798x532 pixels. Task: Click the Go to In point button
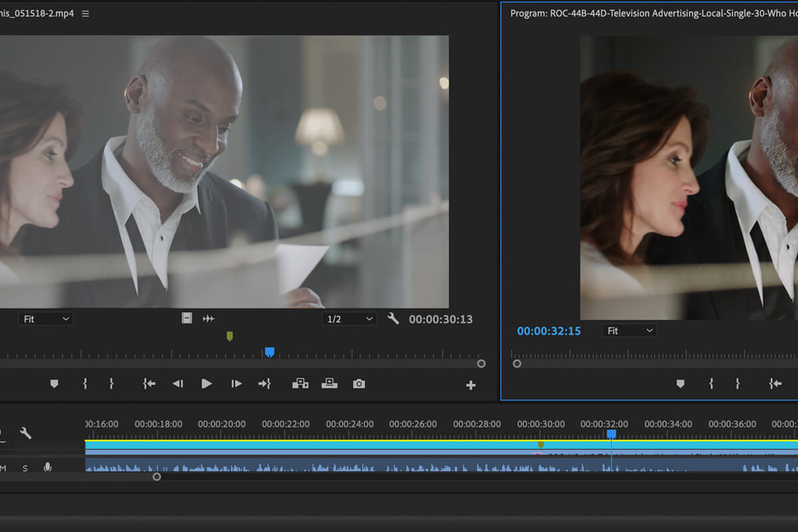pos(150,384)
